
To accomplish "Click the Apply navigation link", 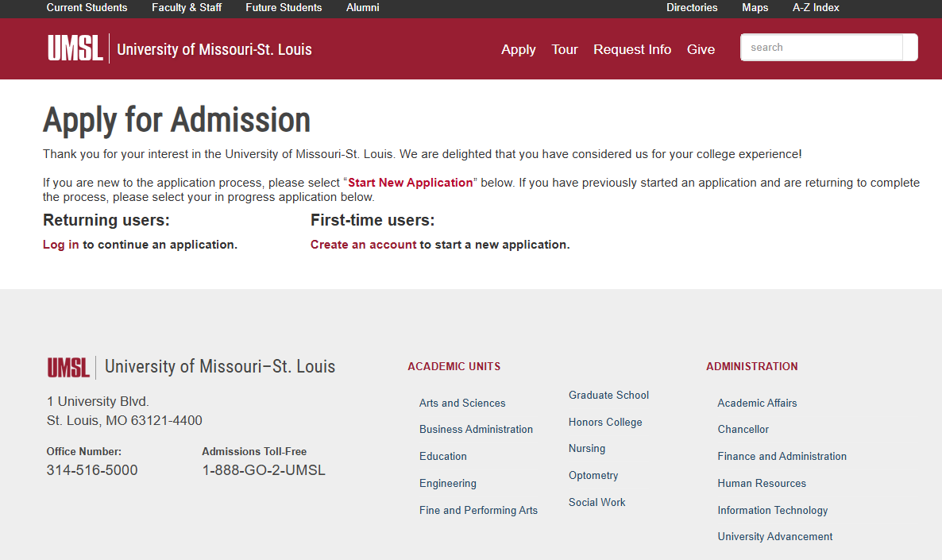I will 518,49.
